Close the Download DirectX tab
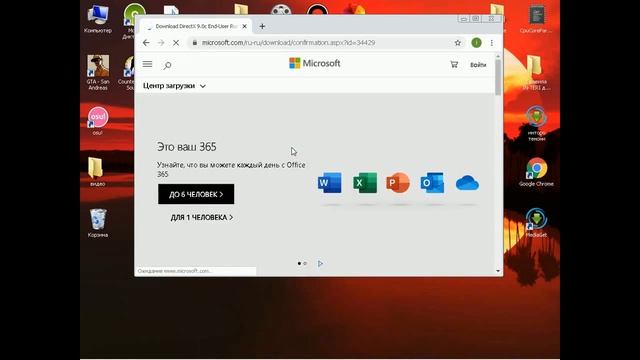The width and height of the screenshot is (640, 360). 244,26
